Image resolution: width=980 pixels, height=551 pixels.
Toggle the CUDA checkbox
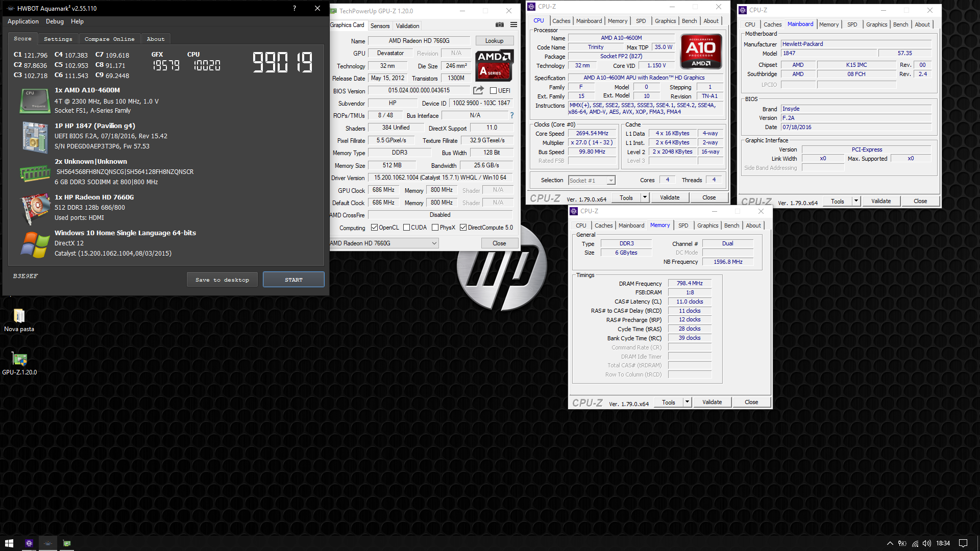click(x=406, y=228)
